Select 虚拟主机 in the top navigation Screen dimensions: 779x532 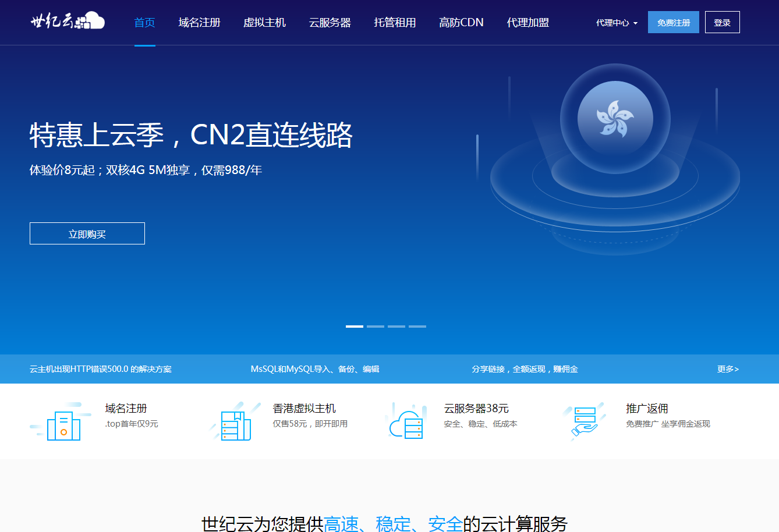pos(264,23)
